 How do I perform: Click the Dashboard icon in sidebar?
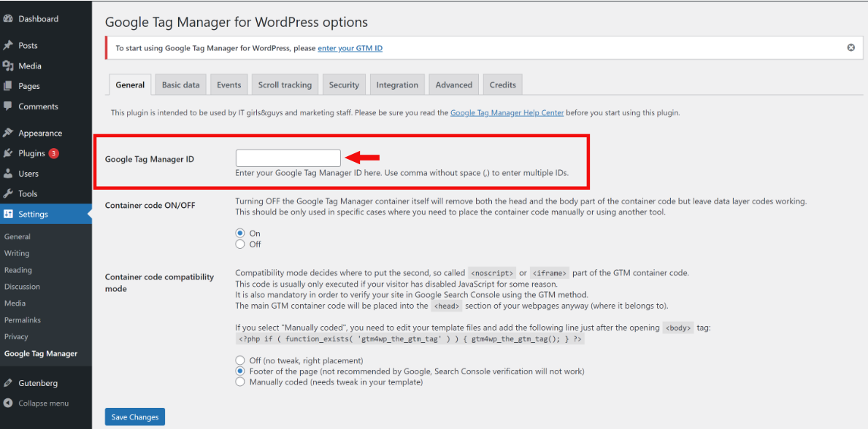pos(8,19)
